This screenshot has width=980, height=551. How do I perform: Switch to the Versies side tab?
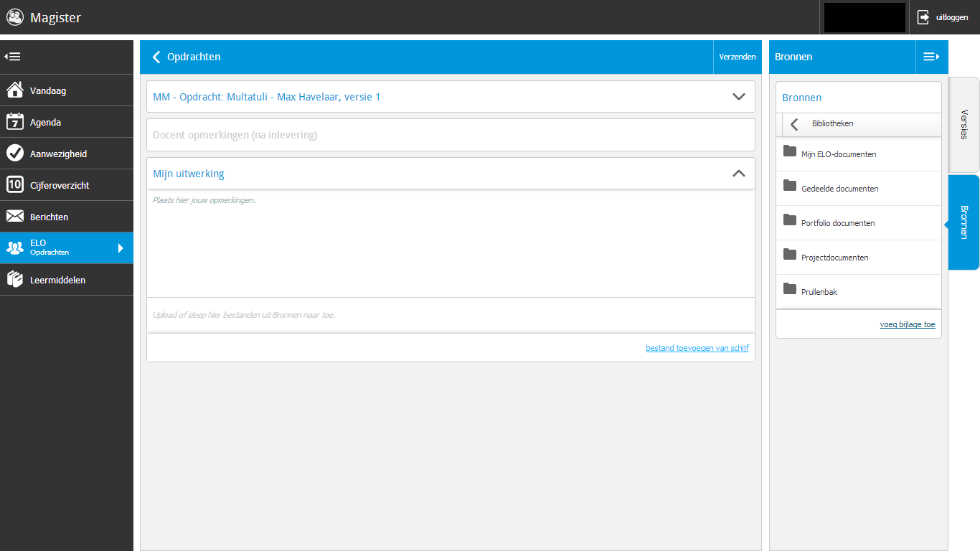(x=963, y=124)
